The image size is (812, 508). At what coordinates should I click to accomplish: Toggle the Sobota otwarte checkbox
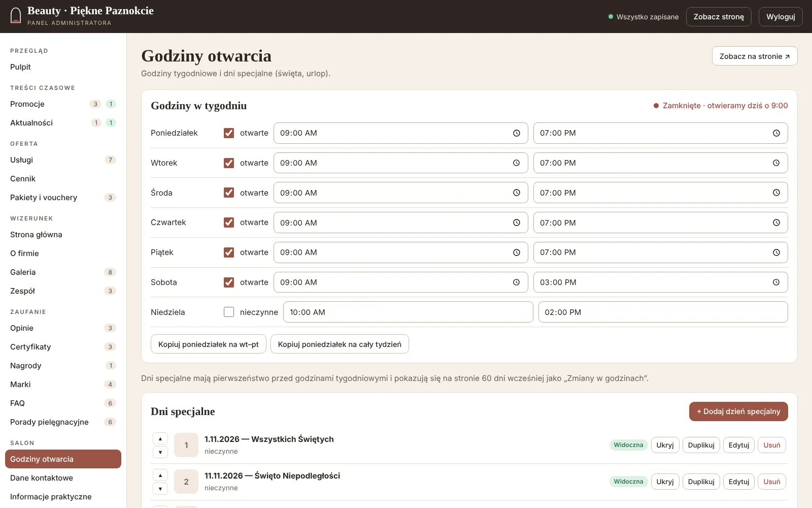pos(229,282)
